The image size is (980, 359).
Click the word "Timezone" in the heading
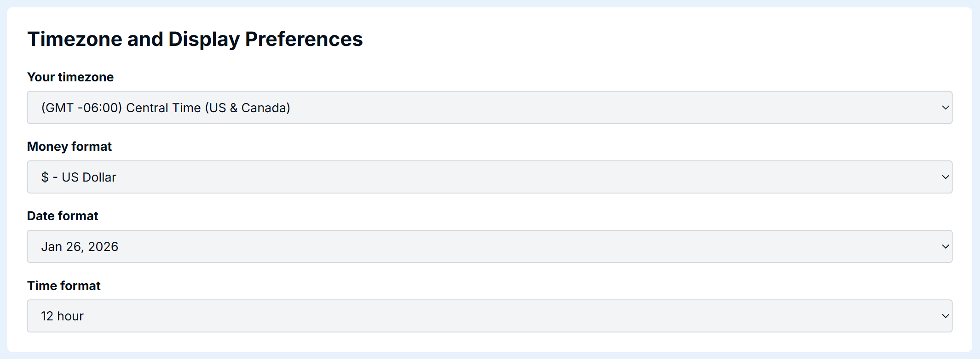[75, 39]
